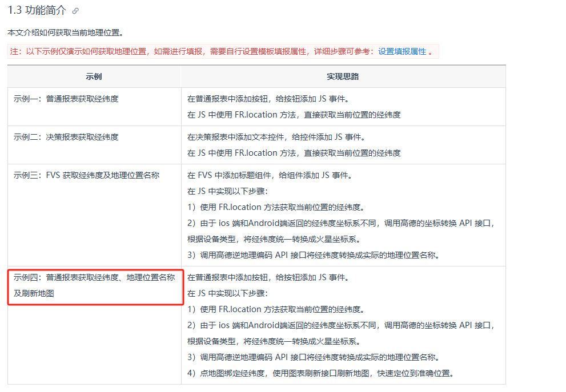
Task: Click text 在决策报表中添加文本控件
Action: (x=235, y=137)
